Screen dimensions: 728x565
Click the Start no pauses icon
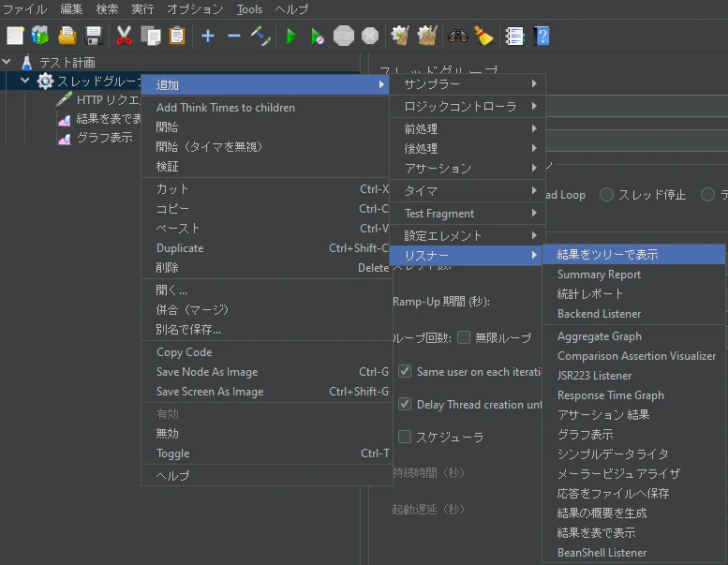click(317, 36)
